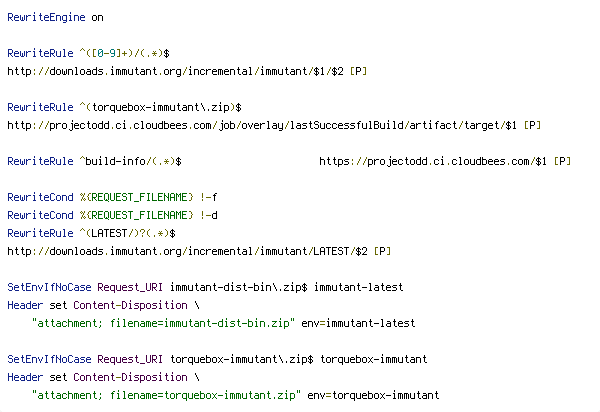The width and height of the screenshot is (600, 412).
Task: Click the first 'Content-Disposition' header name
Action: (130, 305)
